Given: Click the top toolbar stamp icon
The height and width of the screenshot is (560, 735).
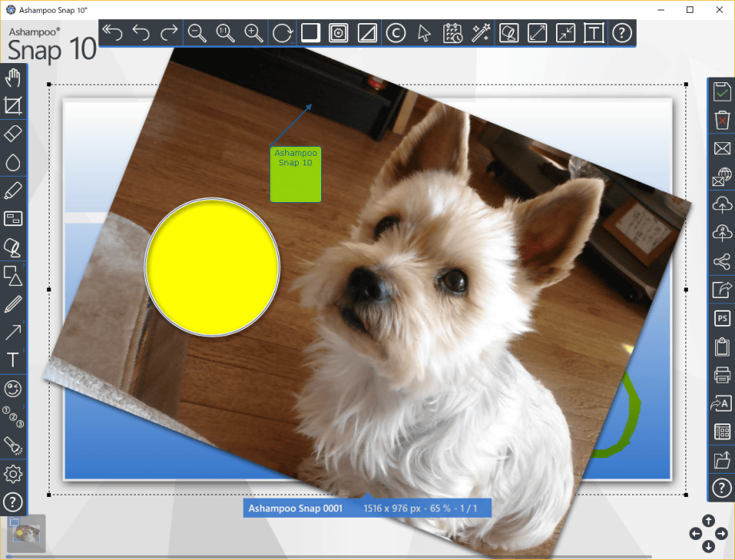Looking at the screenshot, I should 509,33.
